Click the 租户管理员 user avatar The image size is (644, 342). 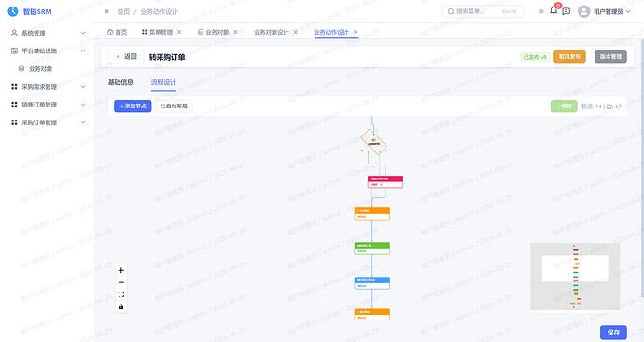pos(583,11)
